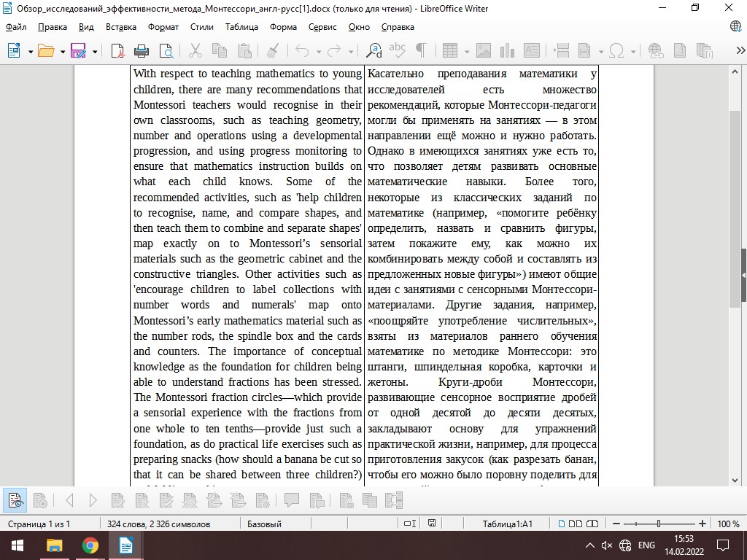
Task: Click the Insert Footnote icon
Action: point(680,50)
